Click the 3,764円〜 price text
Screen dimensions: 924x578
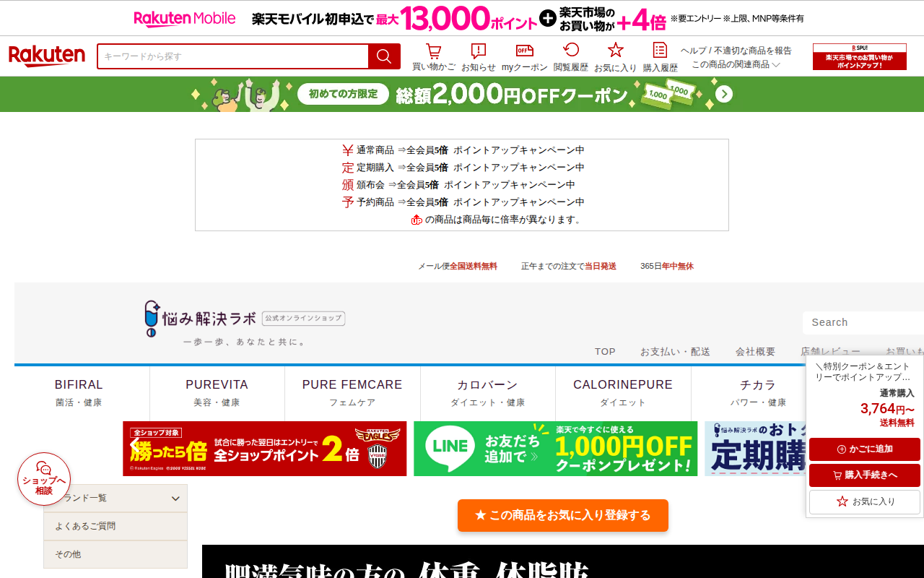pos(887,409)
